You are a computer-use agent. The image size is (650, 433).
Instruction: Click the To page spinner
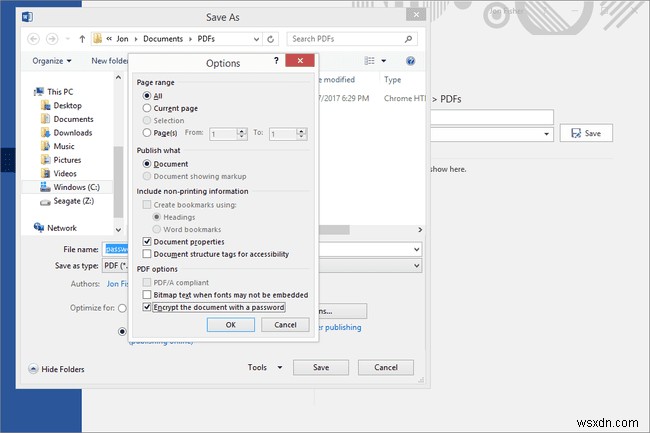pos(301,133)
